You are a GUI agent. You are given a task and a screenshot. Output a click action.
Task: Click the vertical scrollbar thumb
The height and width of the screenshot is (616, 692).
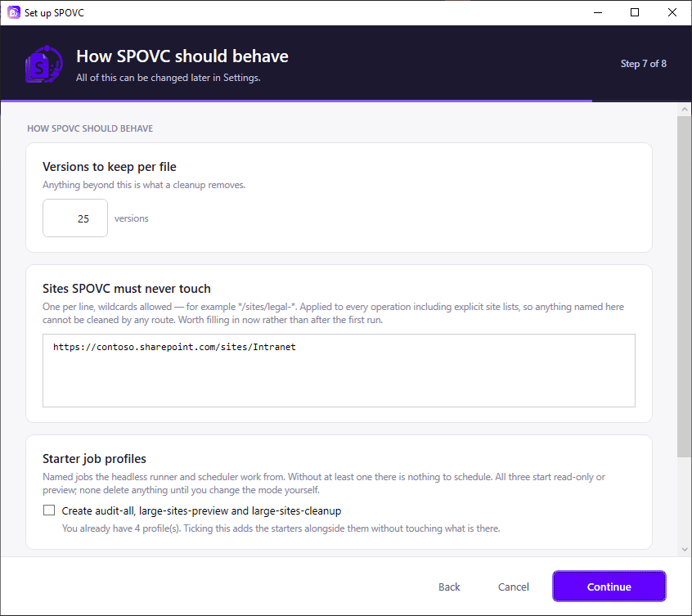pos(685,287)
